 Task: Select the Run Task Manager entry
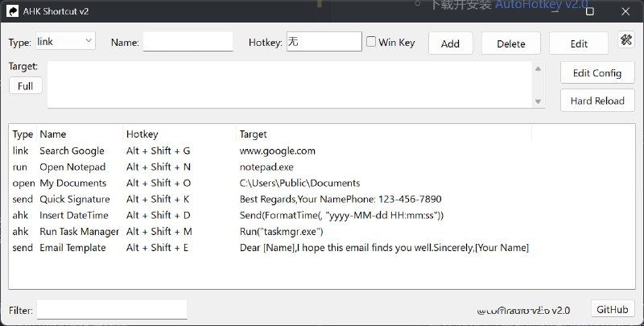click(79, 232)
